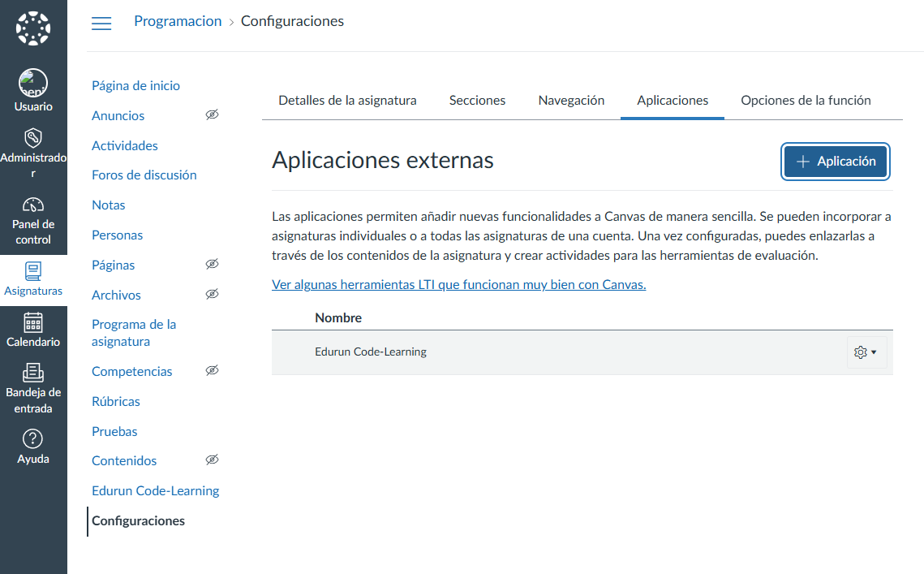Open the LTI tools link for Canvas

coord(459,284)
